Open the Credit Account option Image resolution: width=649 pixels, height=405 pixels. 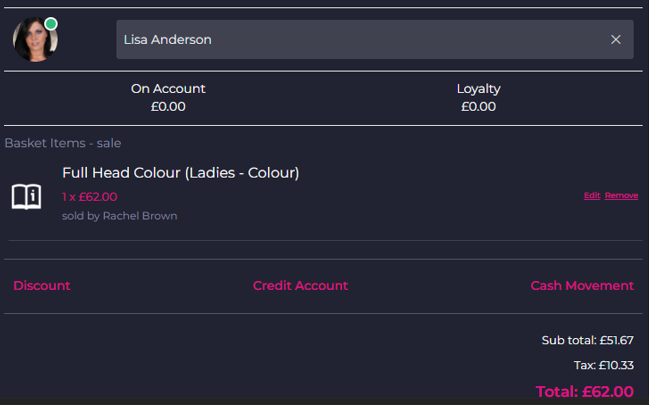click(x=300, y=286)
